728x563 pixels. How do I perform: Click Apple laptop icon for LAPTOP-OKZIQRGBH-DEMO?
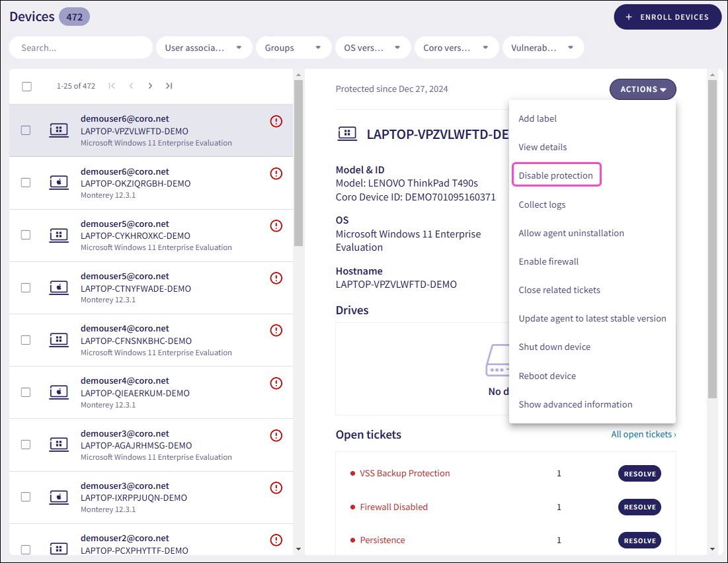pyautogui.click(x=59, y=182)
